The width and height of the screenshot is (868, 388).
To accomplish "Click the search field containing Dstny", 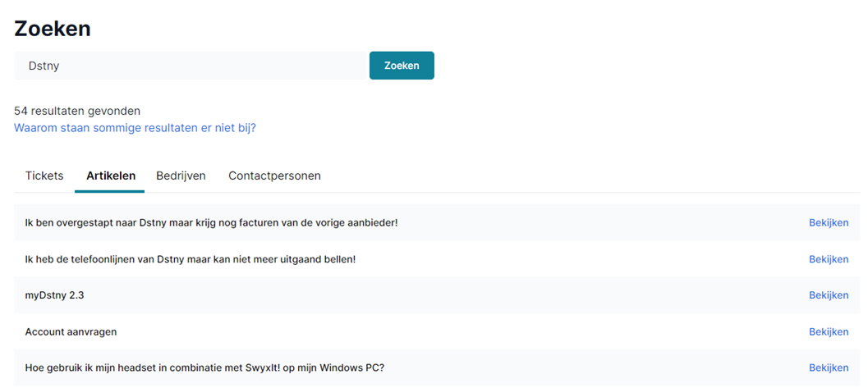I will click(x=191, y=66).
